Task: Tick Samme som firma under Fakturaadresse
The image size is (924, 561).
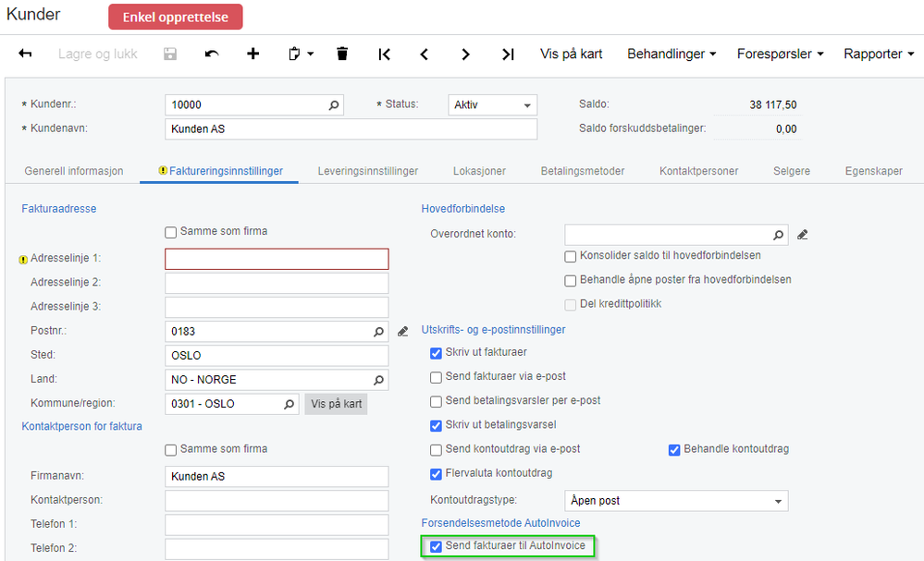Action: point(171,233)
